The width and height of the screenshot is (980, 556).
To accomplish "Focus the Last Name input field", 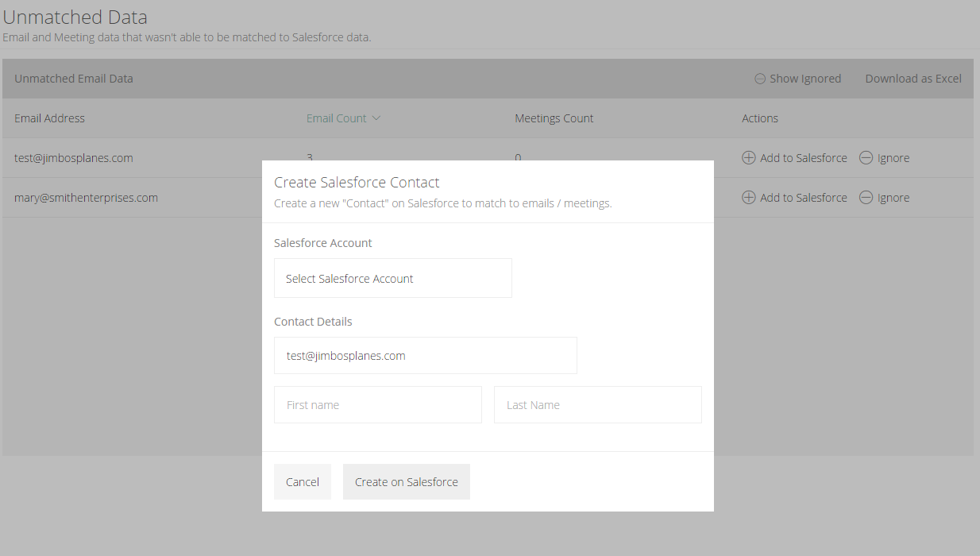I will click(x=598, y=404).
